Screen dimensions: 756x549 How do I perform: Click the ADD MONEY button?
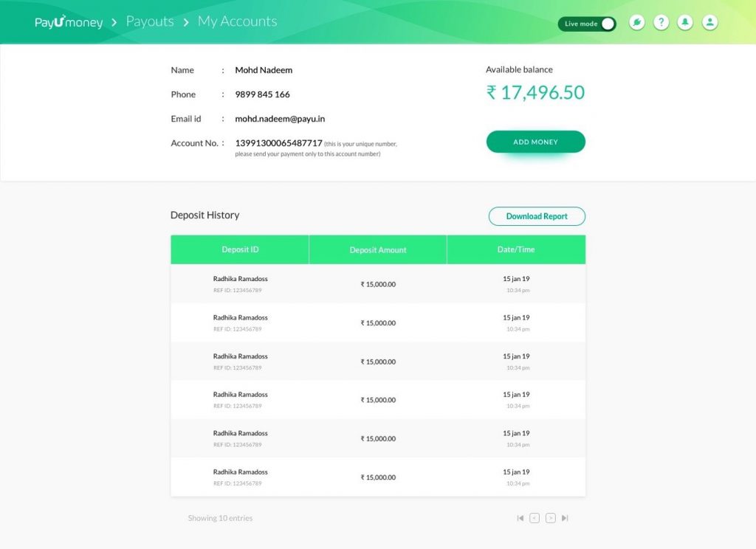(x=535, y=142)
